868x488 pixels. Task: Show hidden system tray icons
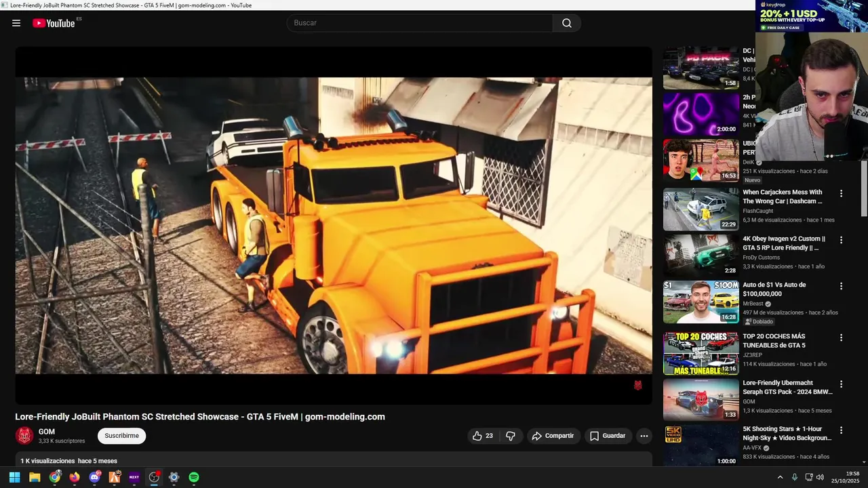click(780, 477)
